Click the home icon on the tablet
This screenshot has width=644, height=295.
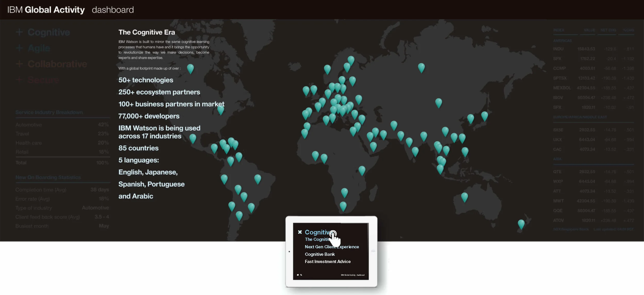[x=298, y=275]
